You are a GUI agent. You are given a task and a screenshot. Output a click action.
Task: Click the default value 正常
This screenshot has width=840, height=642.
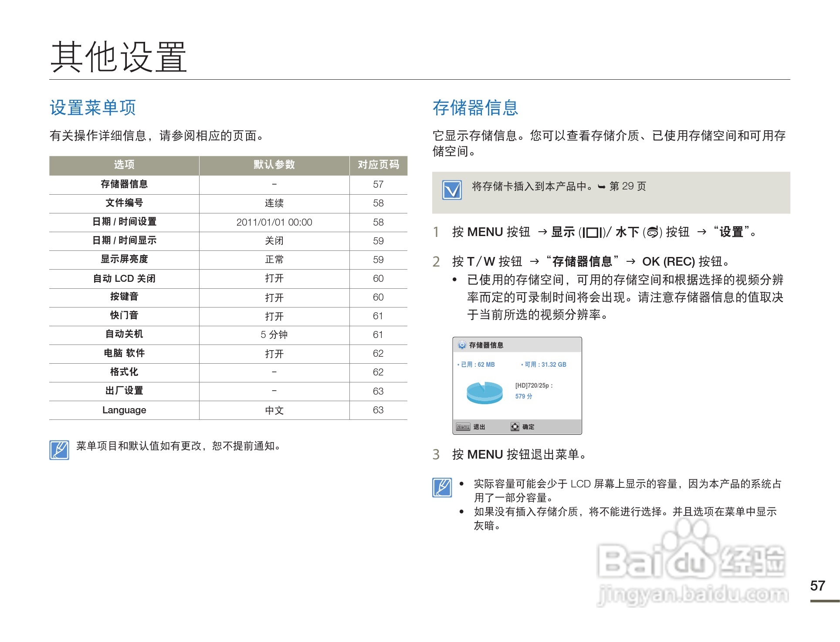(x=274, y=260)
